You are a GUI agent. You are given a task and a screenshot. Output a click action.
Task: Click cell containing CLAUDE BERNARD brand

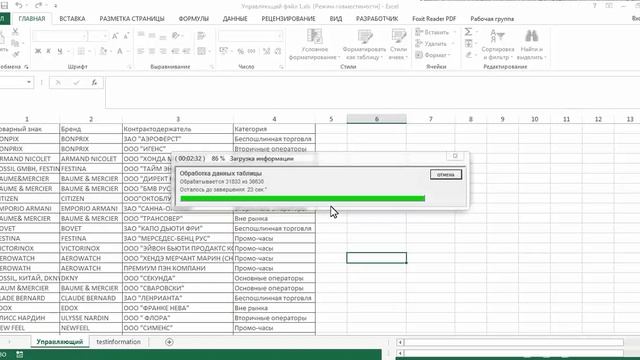click(x=91, y=298)
